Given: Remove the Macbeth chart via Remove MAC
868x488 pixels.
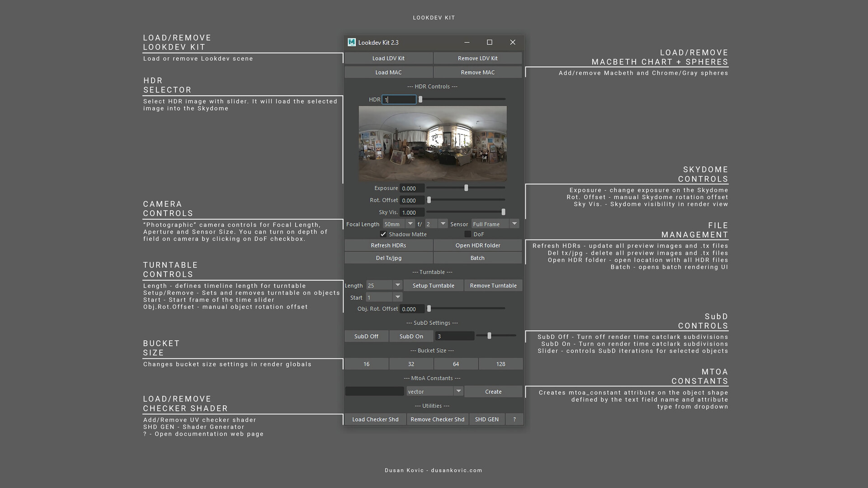Looking at the screenshot, I should [x=477, y=72].
